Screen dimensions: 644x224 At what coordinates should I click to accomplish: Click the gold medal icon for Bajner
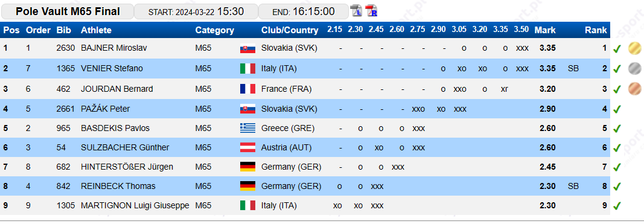click(x=634, y=48)
